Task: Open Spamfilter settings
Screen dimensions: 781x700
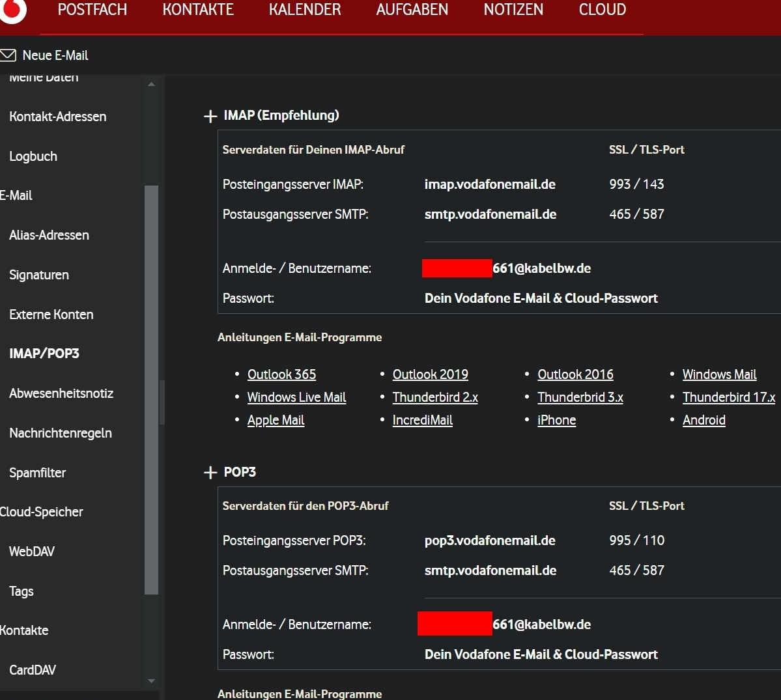Action: 37,473
